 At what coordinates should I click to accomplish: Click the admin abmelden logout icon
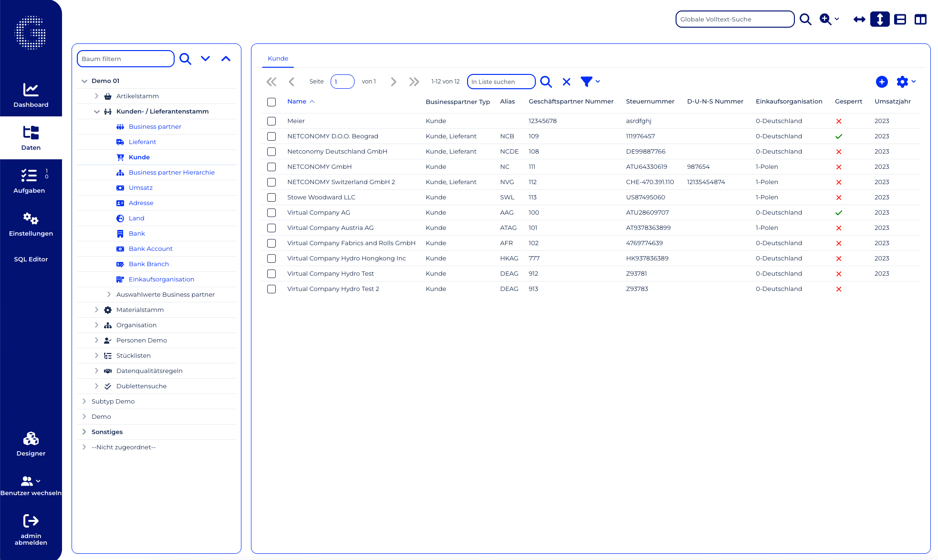(x=31, y=520)
